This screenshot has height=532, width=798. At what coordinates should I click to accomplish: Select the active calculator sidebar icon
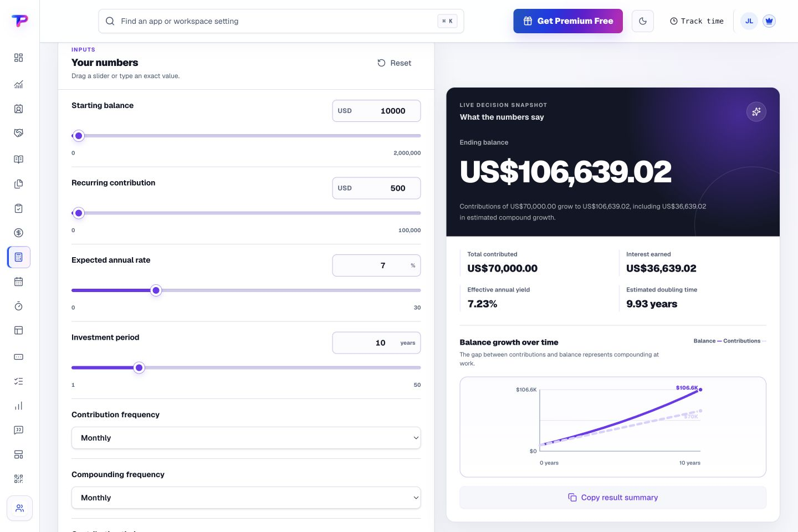19,257
